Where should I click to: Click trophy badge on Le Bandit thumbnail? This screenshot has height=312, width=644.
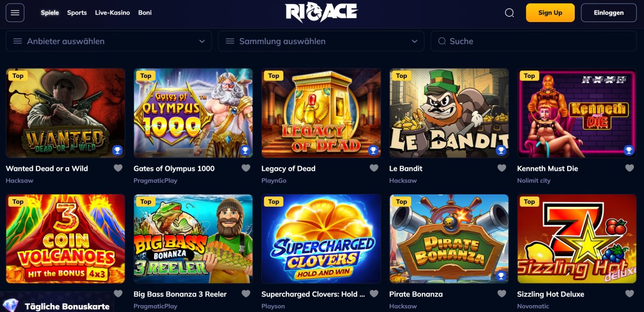tap(501, 150)
